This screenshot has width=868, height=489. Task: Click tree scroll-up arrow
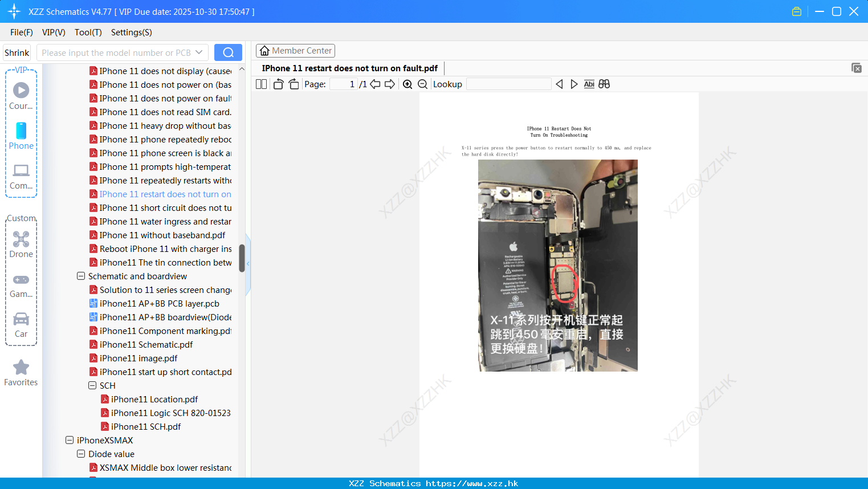[x=242, y=69]
